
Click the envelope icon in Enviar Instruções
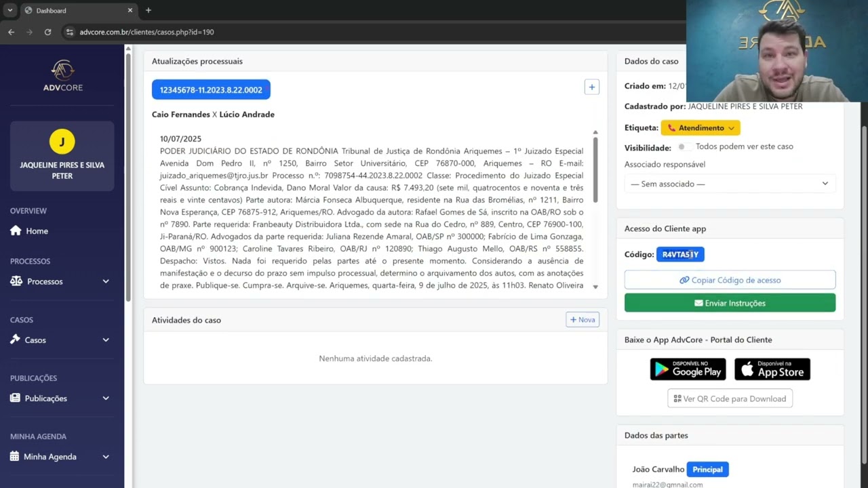point(698,303)
